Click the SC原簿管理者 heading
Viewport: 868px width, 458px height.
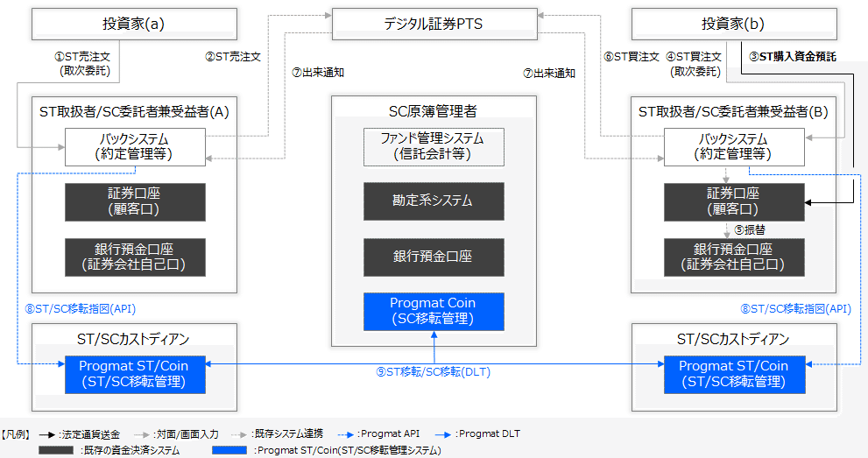pos(434,111)
